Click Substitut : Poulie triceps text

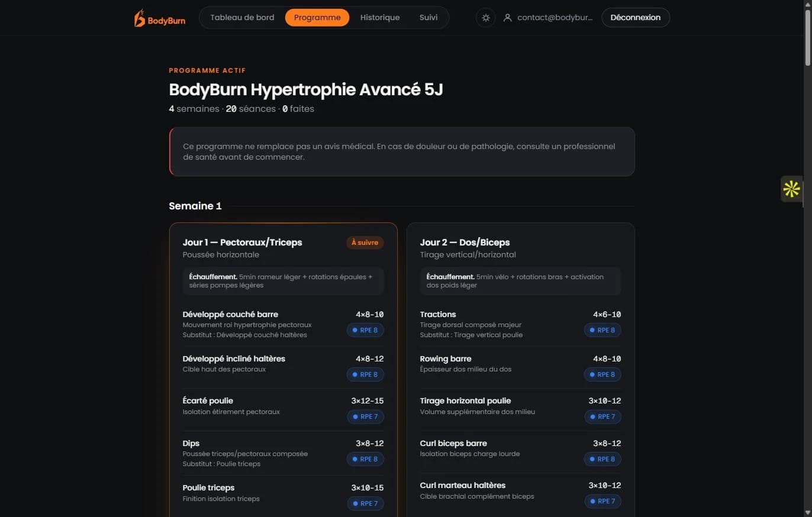tap(221, 464)
